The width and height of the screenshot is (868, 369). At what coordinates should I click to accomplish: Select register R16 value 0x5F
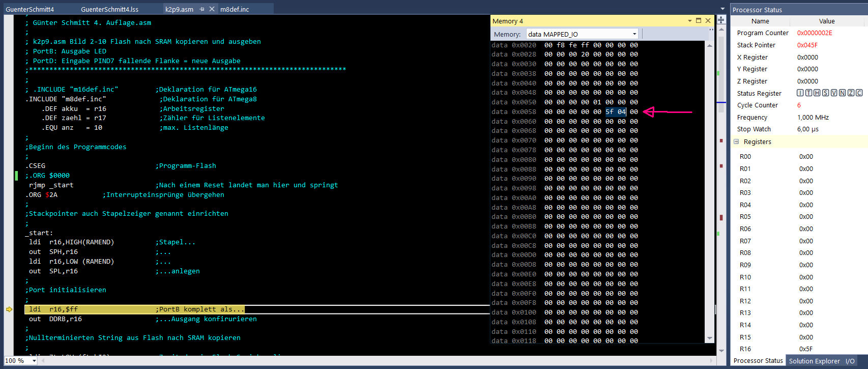point(806,349)
